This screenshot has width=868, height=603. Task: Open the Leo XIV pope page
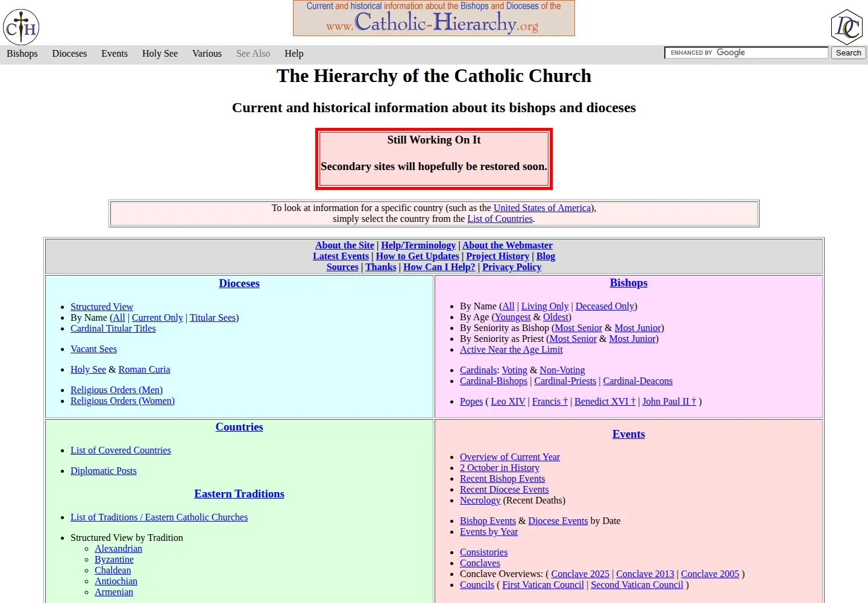[508, 402]
